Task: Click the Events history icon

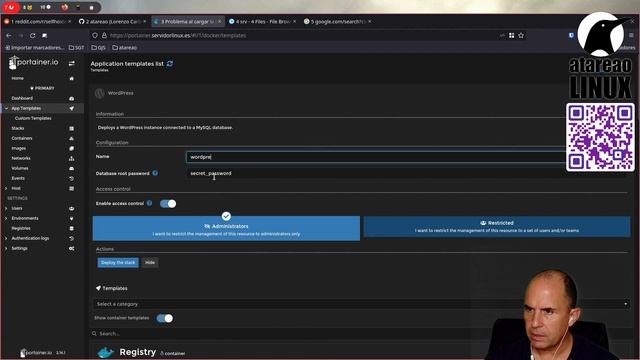Action: point(71,178)
